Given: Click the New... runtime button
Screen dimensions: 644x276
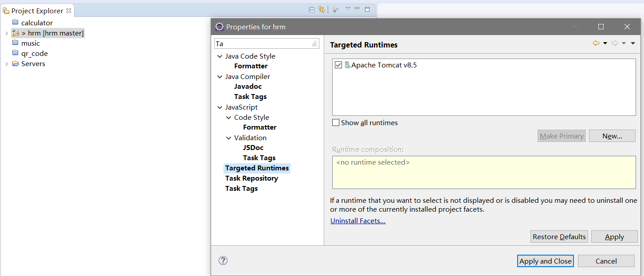Looking at the screenshot, I should tap(612, 136).
